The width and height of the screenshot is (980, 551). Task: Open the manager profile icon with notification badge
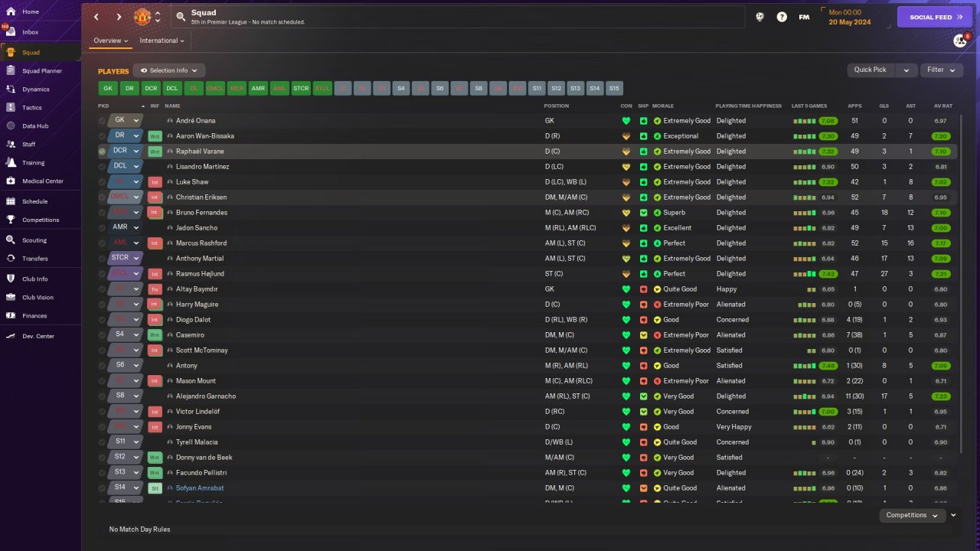[x=960, y=41]
